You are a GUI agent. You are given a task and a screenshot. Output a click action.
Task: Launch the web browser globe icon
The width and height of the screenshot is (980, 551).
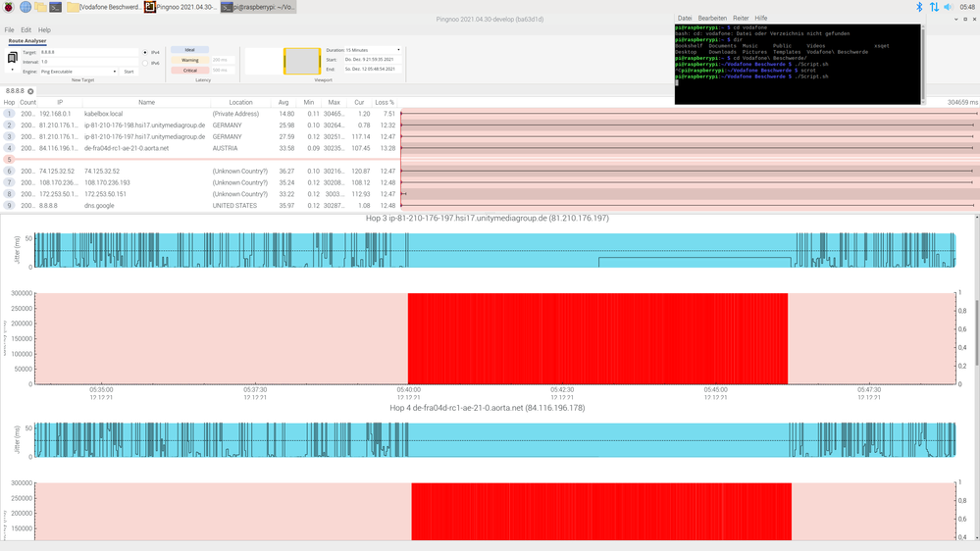(25, 7)
